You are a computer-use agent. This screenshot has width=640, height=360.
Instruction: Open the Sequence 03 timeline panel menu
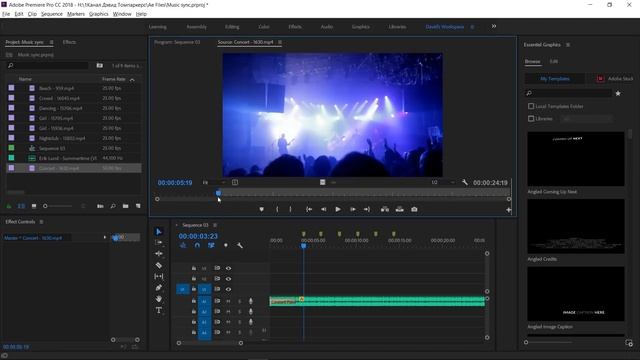pyautogui.click(x=215, y=225)
